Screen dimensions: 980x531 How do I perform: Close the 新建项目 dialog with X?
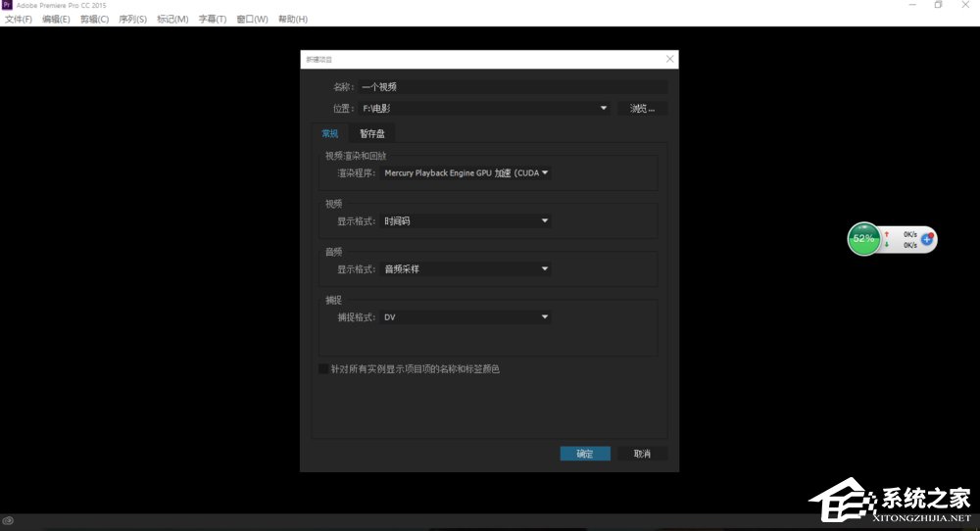click(x=670, y=59)
